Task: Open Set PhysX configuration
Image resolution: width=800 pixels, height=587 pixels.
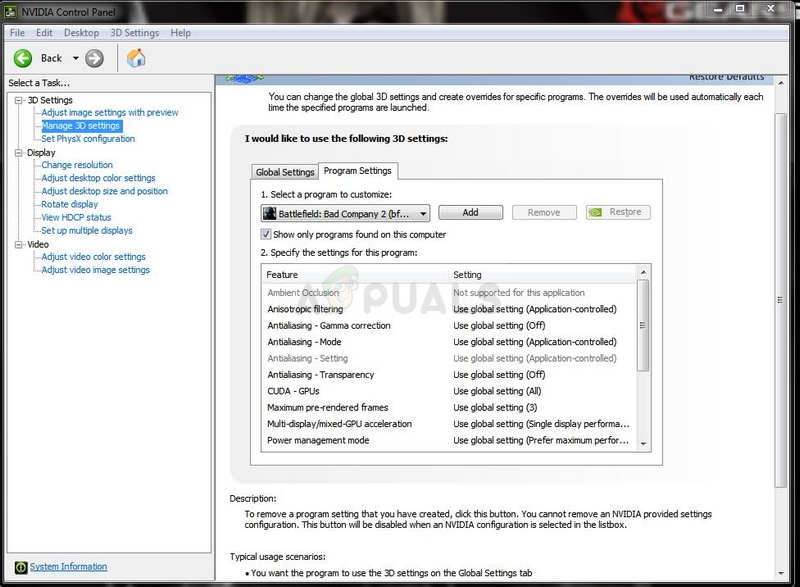Action: [x=88, y=139]
